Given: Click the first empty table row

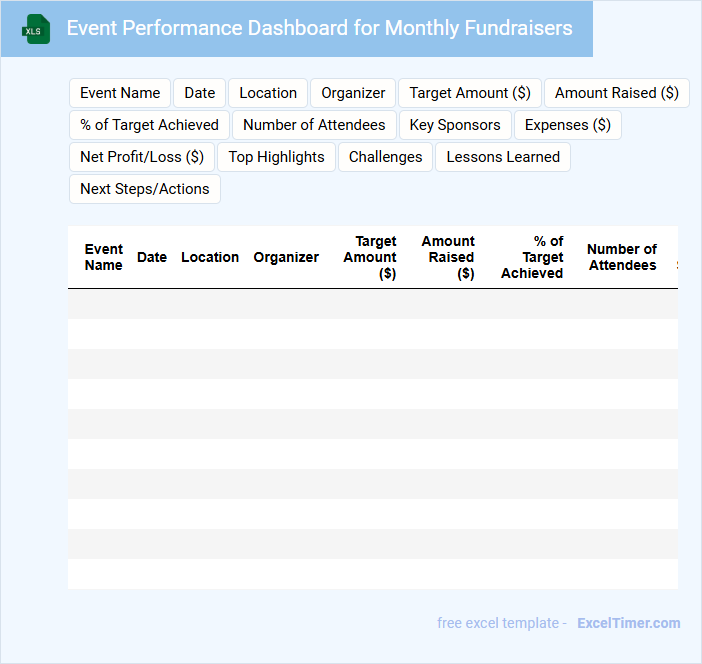Looking at the screenshot, I should 372,304.
